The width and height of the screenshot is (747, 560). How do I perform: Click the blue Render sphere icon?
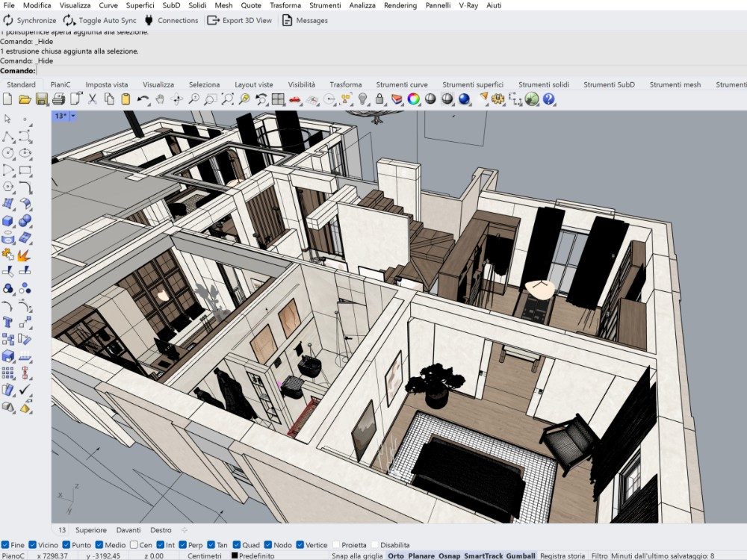464,99
